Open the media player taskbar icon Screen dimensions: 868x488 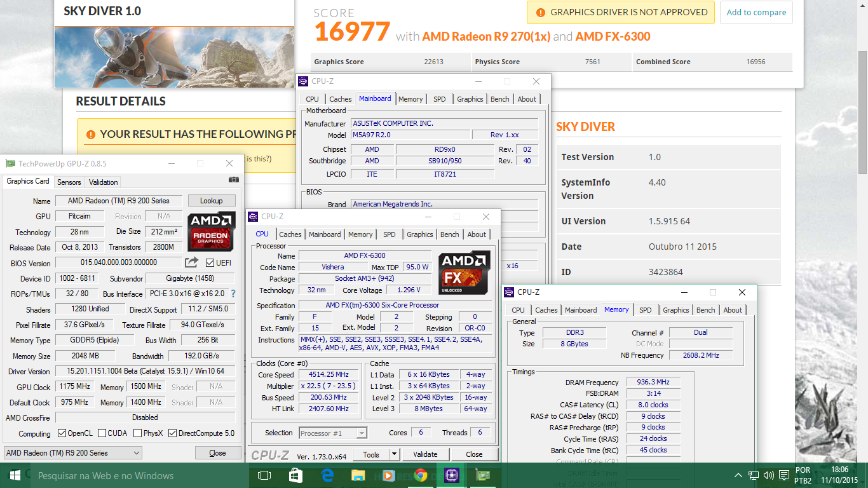point(389,475)
